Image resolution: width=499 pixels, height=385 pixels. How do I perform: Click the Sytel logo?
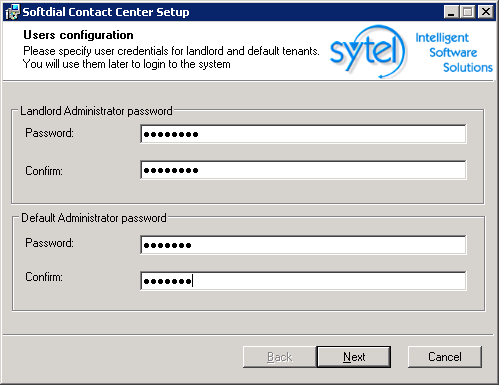click(368, 52)
